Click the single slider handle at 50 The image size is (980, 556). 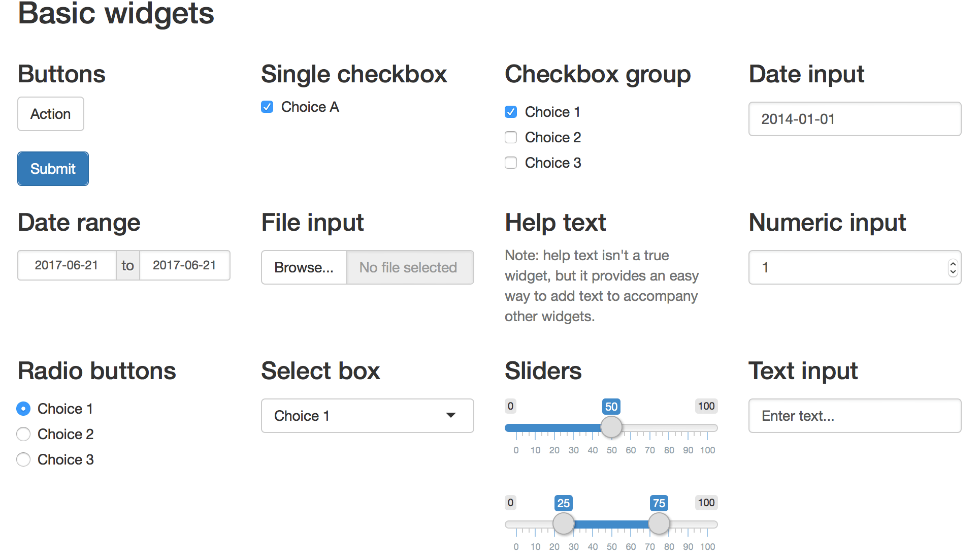click(611, 427)
